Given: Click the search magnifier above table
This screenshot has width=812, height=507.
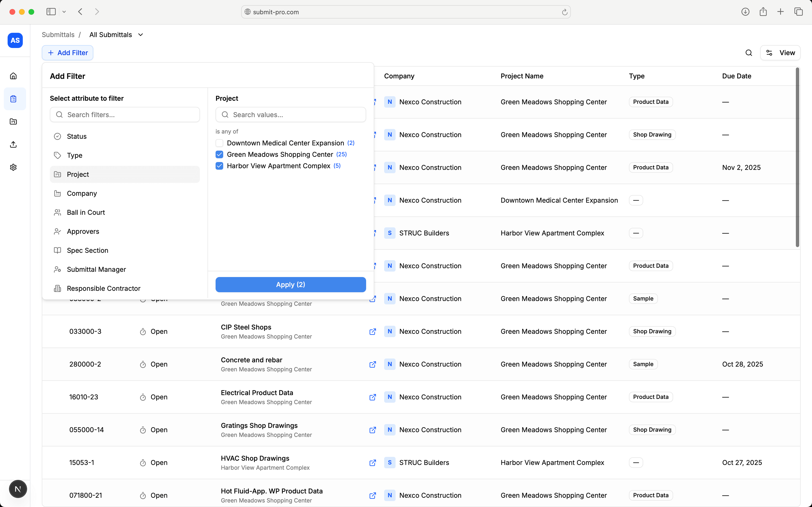Looking at the screenshot, I should click(749, 53).
